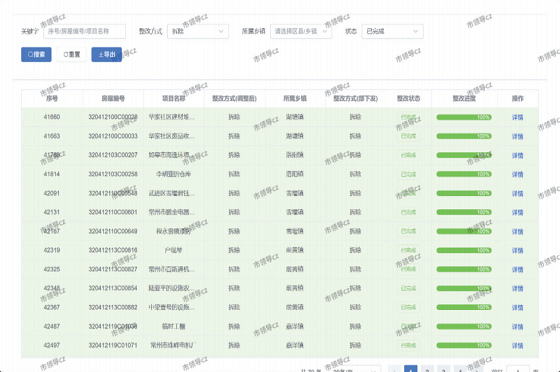Viewport: 560px width, 372px height.
Task: Click progress bar of row 42319
Action: (x=464, y=250)
